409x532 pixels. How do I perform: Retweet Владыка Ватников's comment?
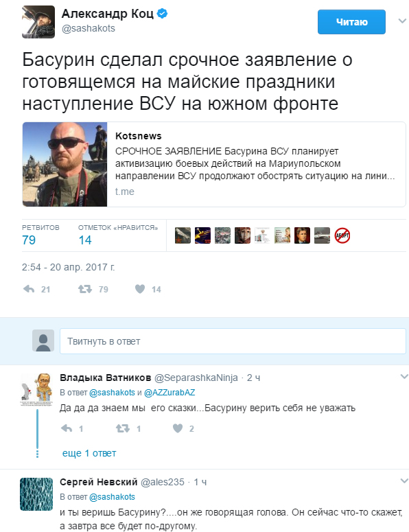pos(122,428)
